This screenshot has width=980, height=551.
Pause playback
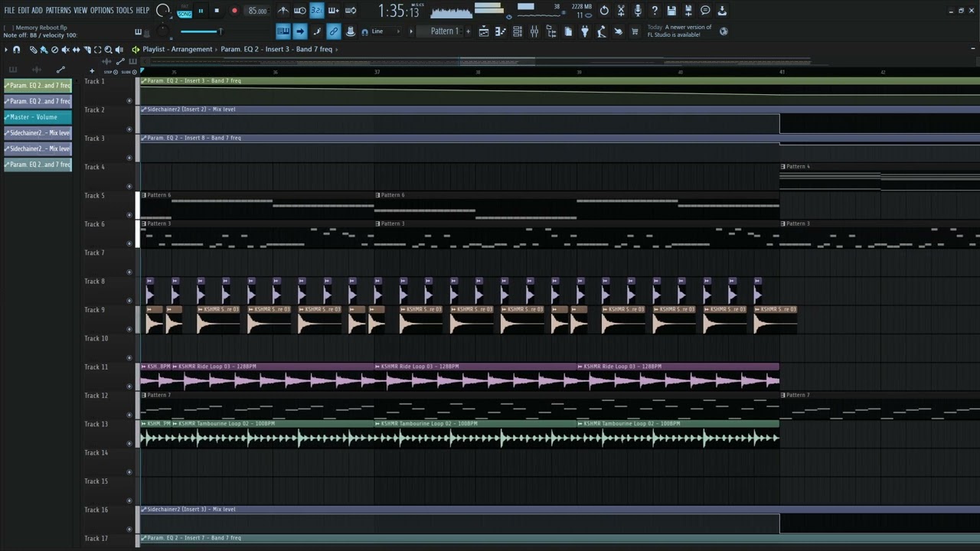point(201,11)
